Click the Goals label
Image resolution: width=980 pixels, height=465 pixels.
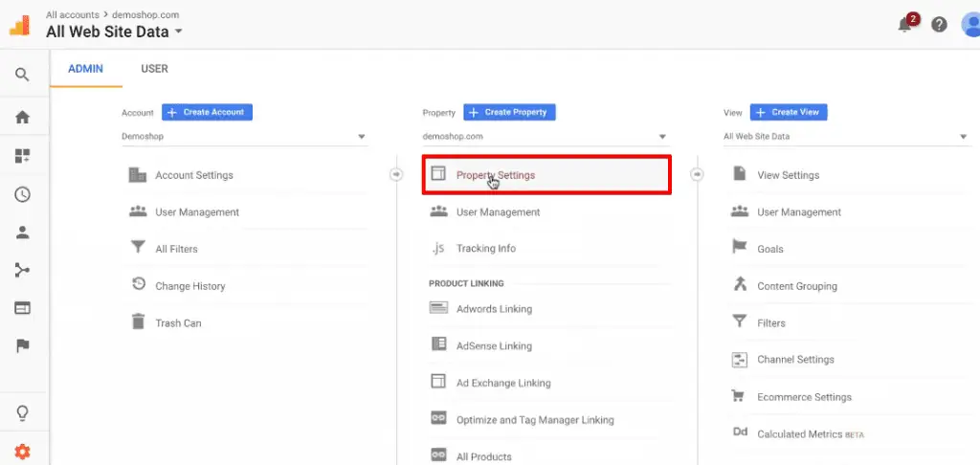[770, 249]
